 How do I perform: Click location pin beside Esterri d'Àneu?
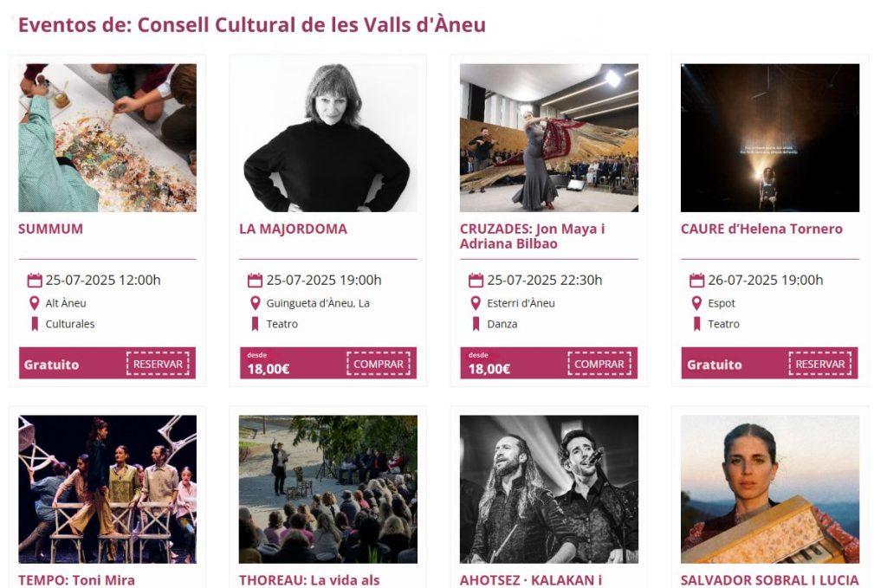(476, 303)
